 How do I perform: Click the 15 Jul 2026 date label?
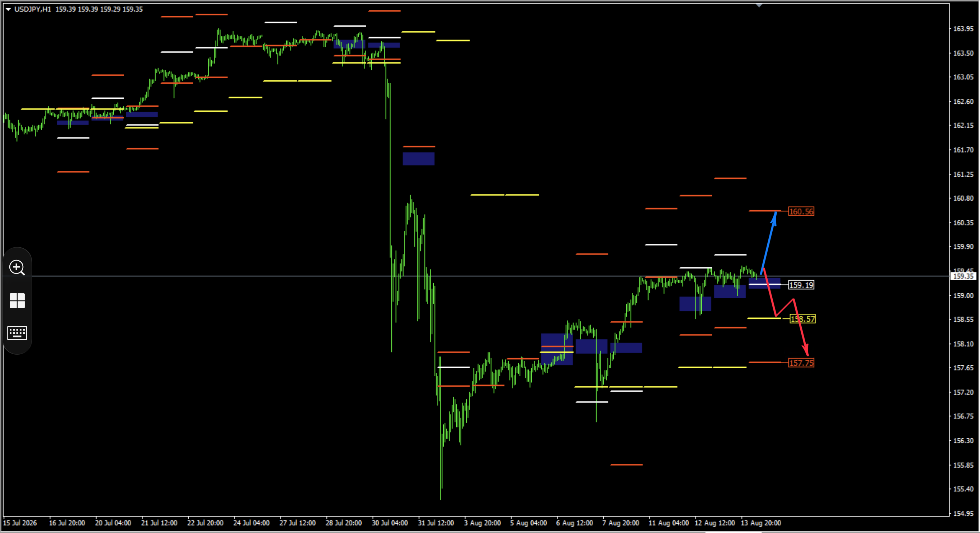coord(20,523)
